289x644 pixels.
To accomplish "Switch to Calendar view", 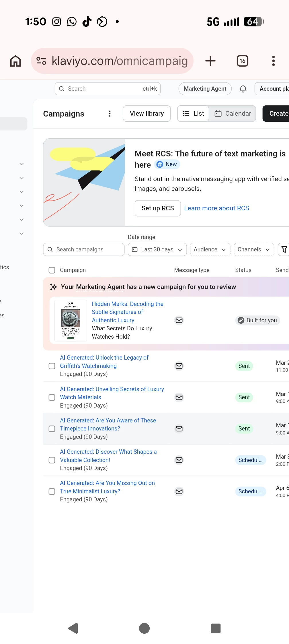I will (233, 114).
